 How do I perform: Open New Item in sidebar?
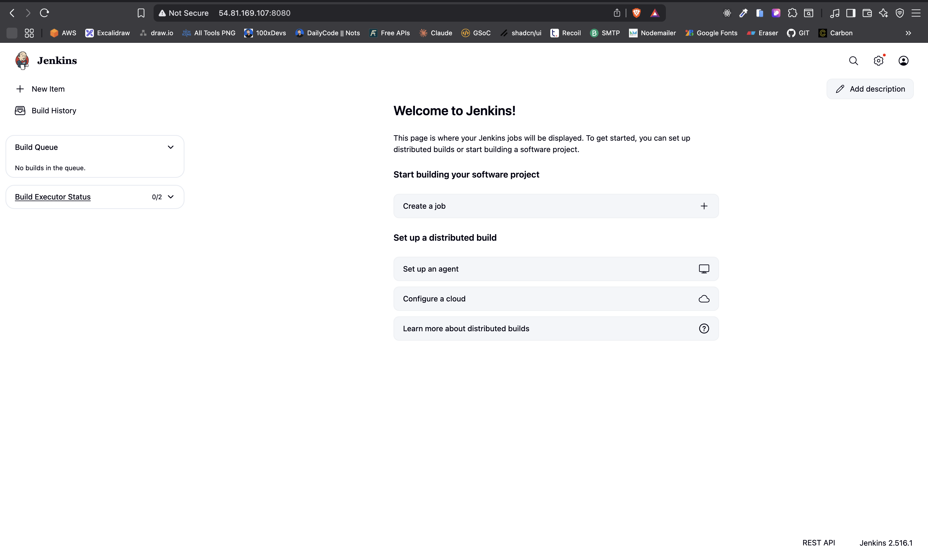point(48,89)
